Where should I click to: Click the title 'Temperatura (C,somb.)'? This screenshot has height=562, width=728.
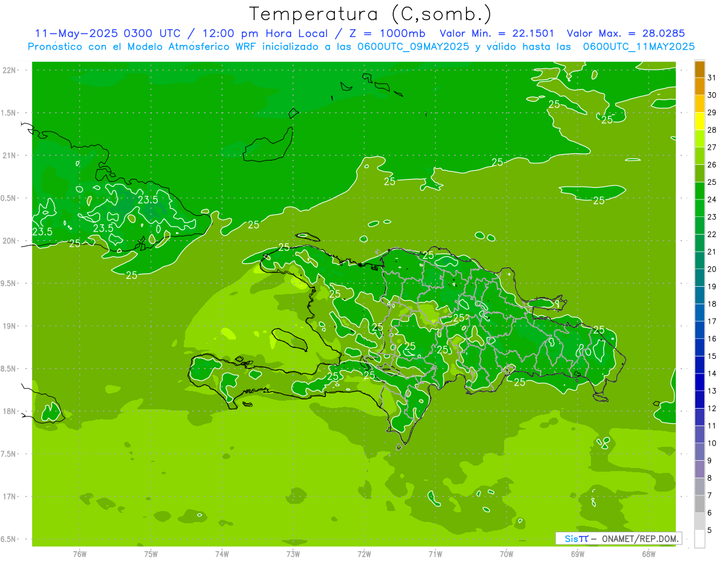[370, 14]
